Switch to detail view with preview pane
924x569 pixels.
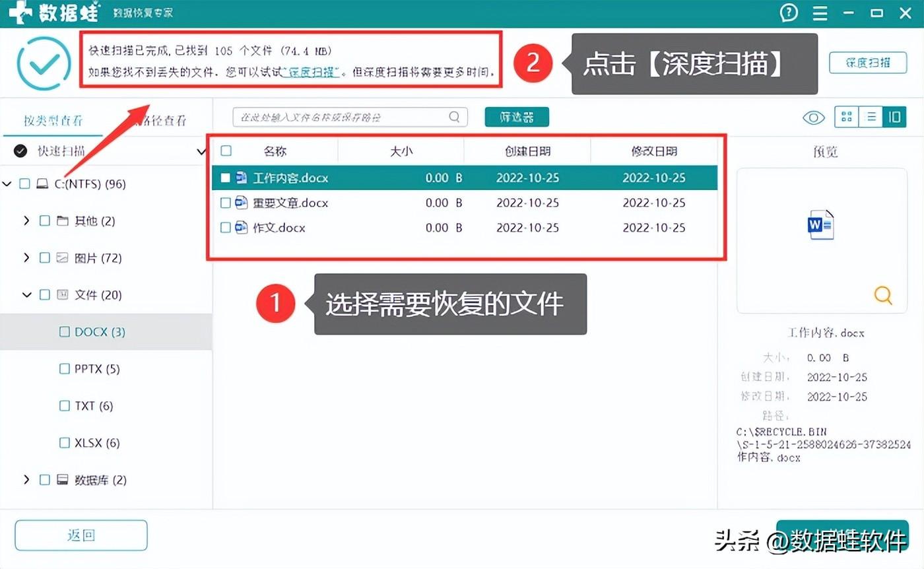click(894, 117)
